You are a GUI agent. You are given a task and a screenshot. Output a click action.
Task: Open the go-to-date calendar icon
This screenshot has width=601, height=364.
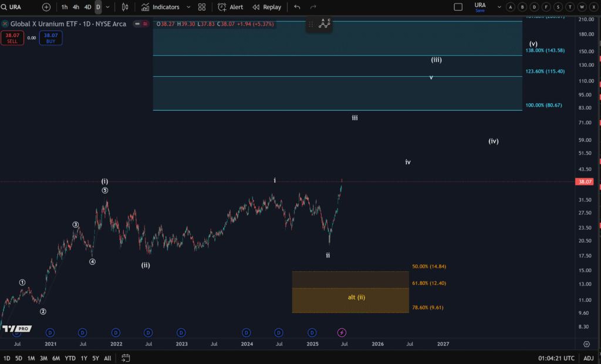(x=126, y=358)
